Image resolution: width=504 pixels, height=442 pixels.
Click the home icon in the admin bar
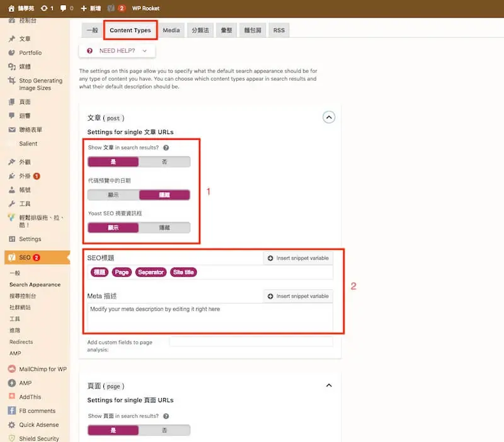[x=11, y=8]
